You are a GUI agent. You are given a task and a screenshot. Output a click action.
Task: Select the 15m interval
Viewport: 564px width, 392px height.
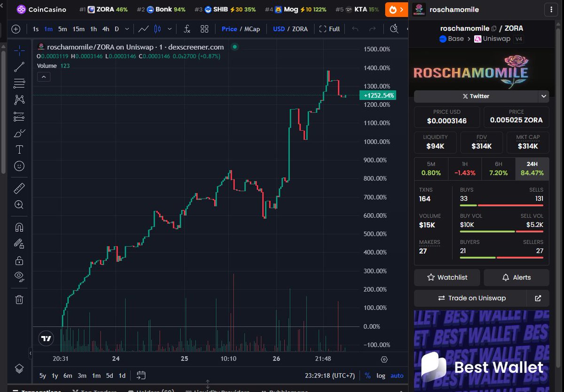[78, 29]
